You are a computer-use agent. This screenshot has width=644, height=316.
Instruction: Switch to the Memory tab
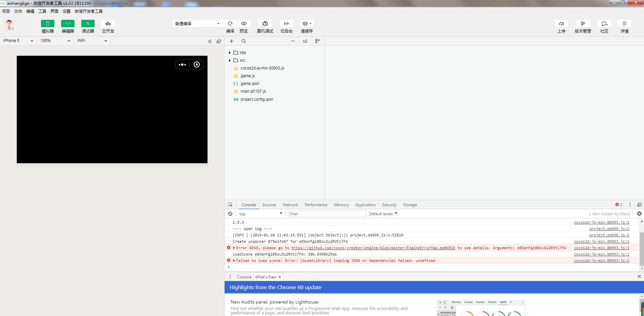pyautogui.click(x=341, y=205)
